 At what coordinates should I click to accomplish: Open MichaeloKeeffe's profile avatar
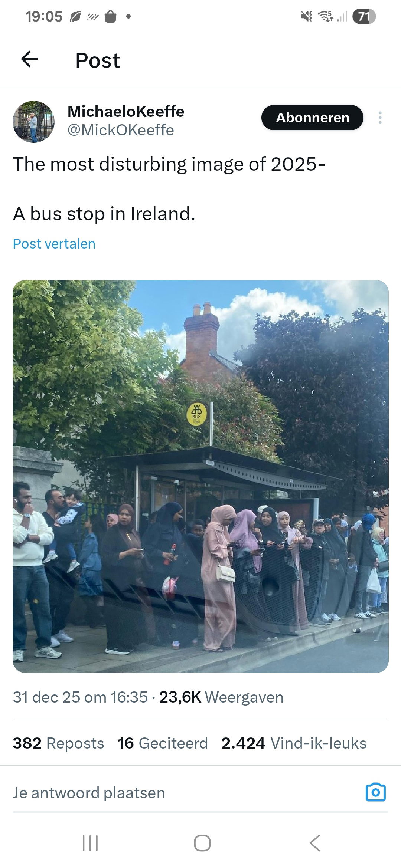(34, 122)
